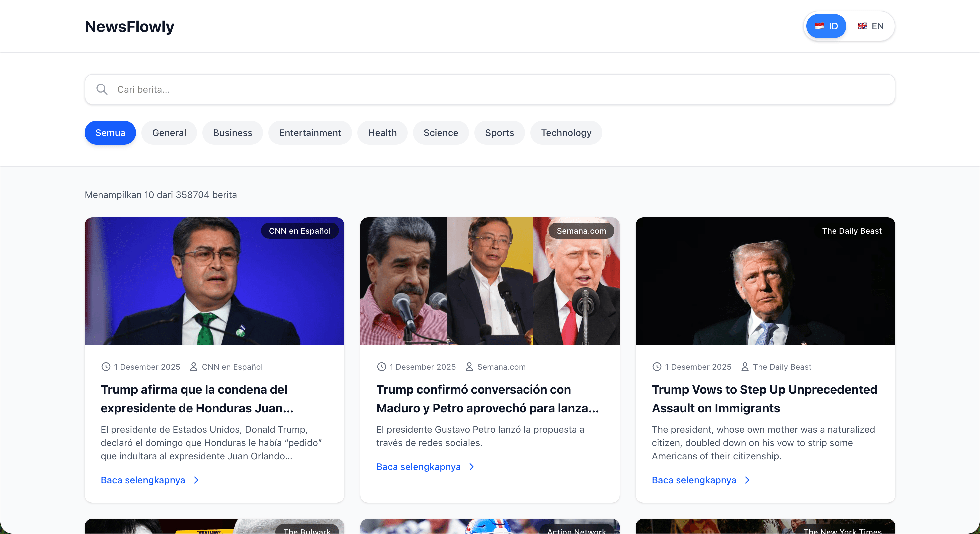Show Health news

(x=382, y=133)
